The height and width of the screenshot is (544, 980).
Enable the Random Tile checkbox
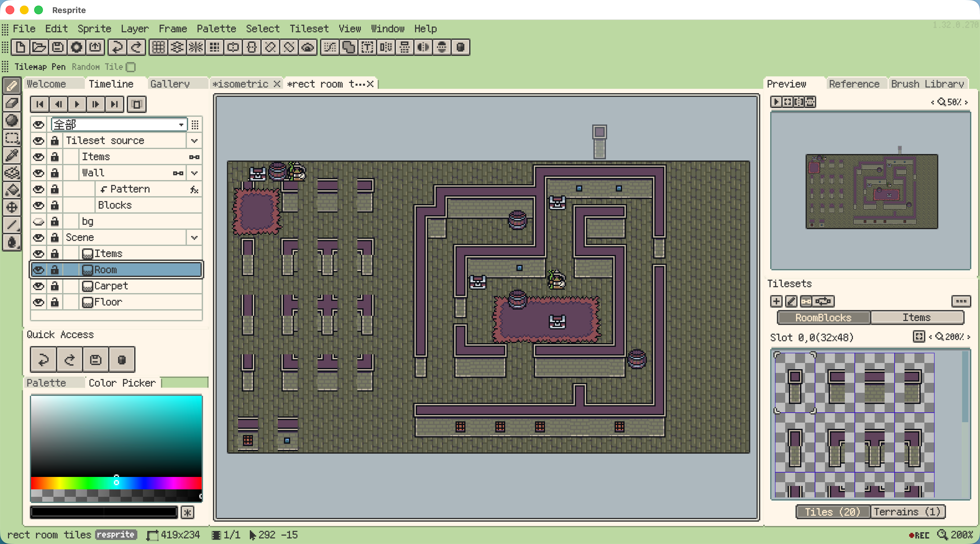click(131, 67)
